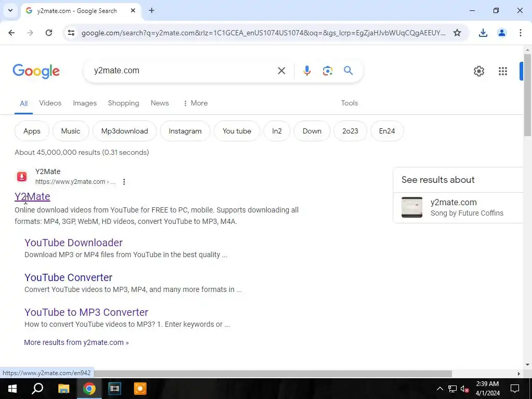Open a new tab with plus button
Screen dimensions: 532x399
152,10
